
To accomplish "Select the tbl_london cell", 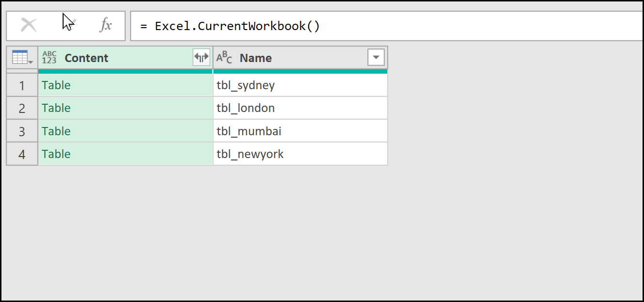I will [x=300, y=108].
